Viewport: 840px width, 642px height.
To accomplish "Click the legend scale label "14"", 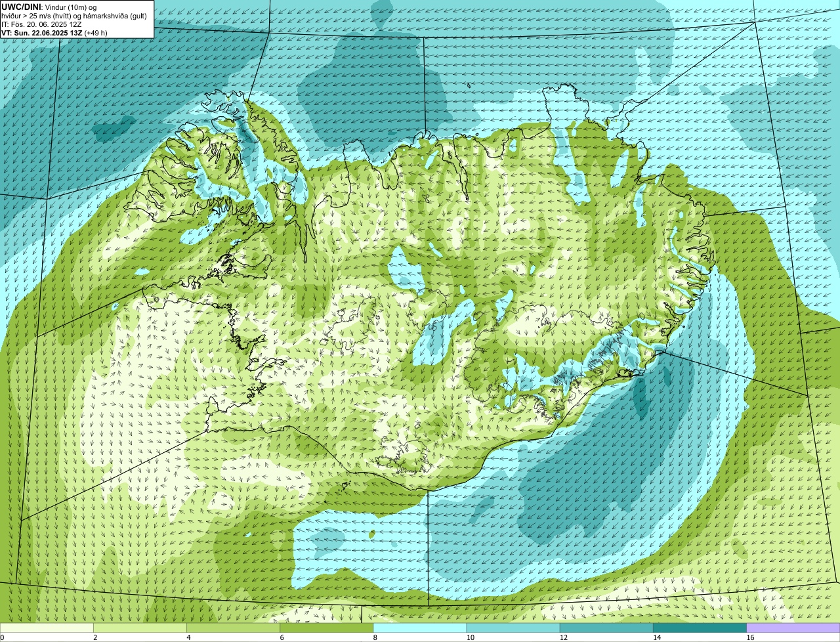I will click(x=657, y=637).
